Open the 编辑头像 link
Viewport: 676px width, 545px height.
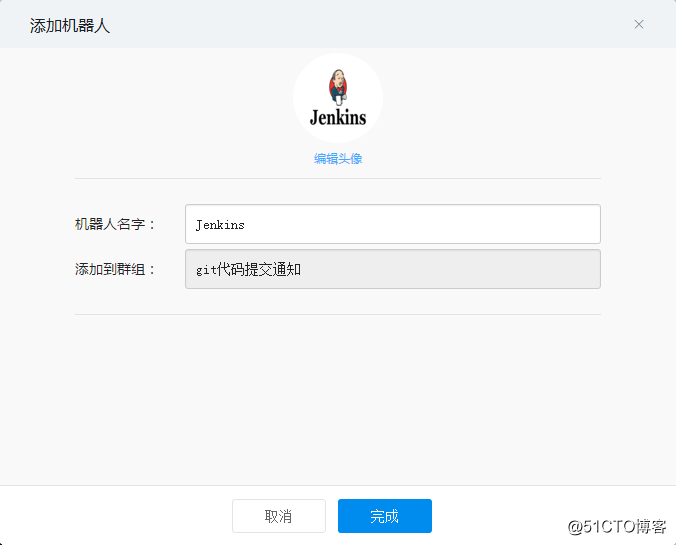point(338,159)
